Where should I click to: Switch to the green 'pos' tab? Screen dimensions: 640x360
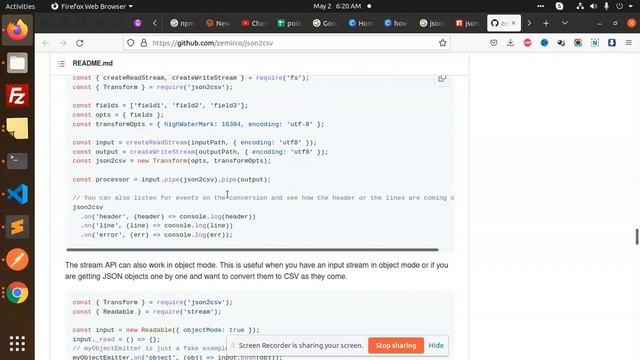tap(289, 23)
